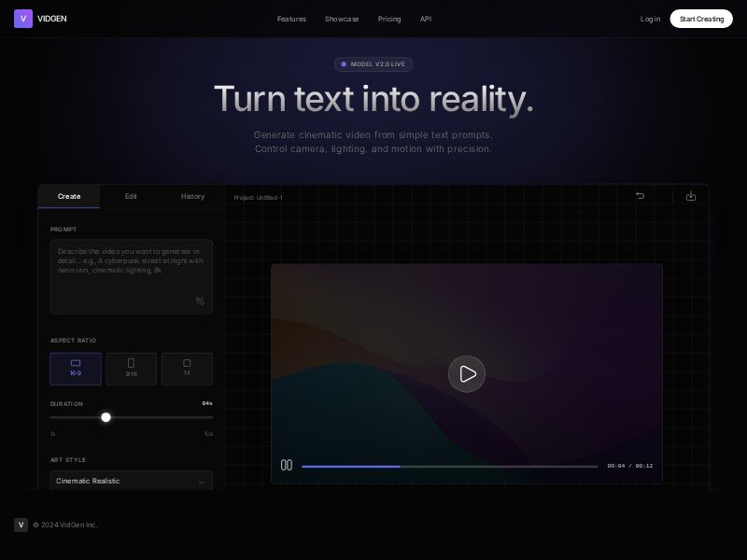
Task: Select the 9:16 portrait aspect ratio
Action: [x=131, y=369]
